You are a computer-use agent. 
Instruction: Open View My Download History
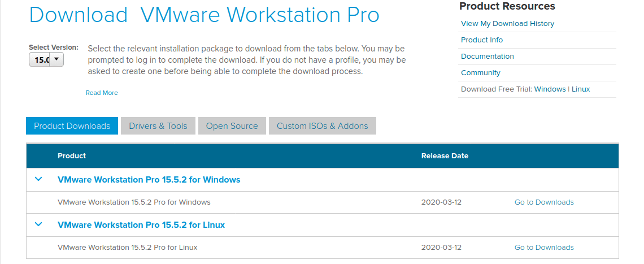[x=508, y=23]
